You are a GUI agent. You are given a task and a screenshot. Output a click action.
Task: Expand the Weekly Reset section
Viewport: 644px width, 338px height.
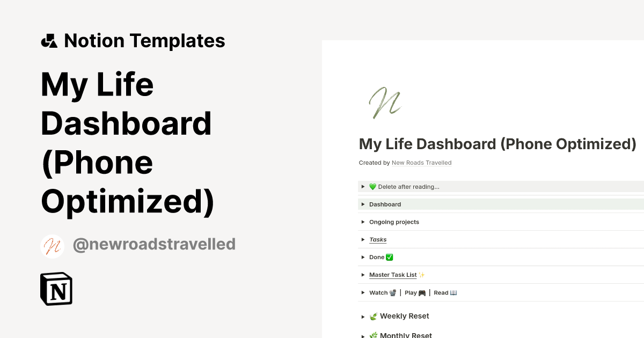click(x=363, y=316)
